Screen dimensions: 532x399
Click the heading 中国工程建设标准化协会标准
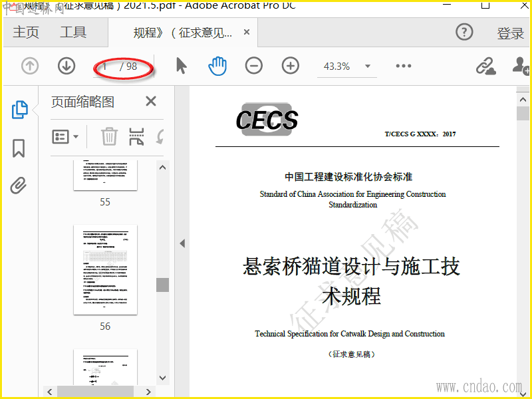click(348, 177)
